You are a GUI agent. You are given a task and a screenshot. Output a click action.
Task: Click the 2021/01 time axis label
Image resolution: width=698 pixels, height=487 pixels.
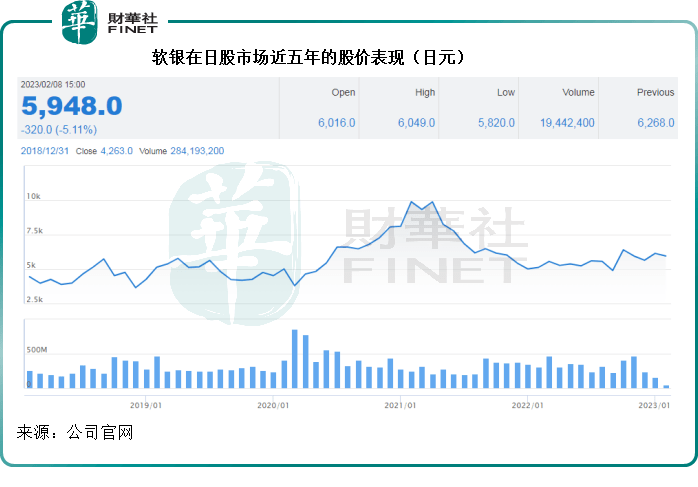[400, 406]
